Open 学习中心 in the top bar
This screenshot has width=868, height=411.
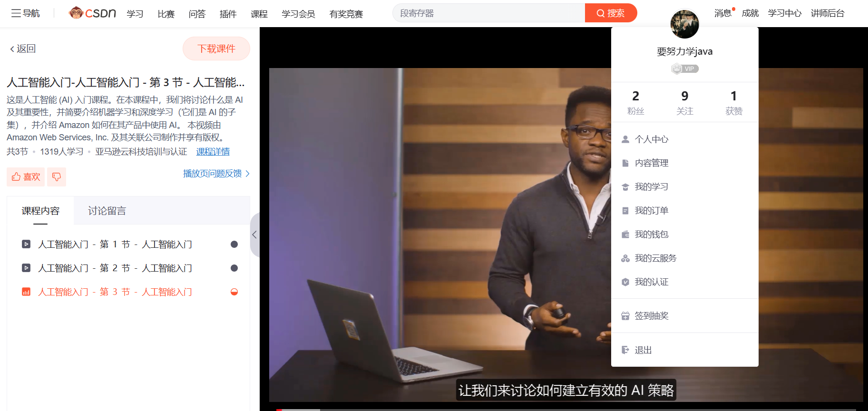785,13
